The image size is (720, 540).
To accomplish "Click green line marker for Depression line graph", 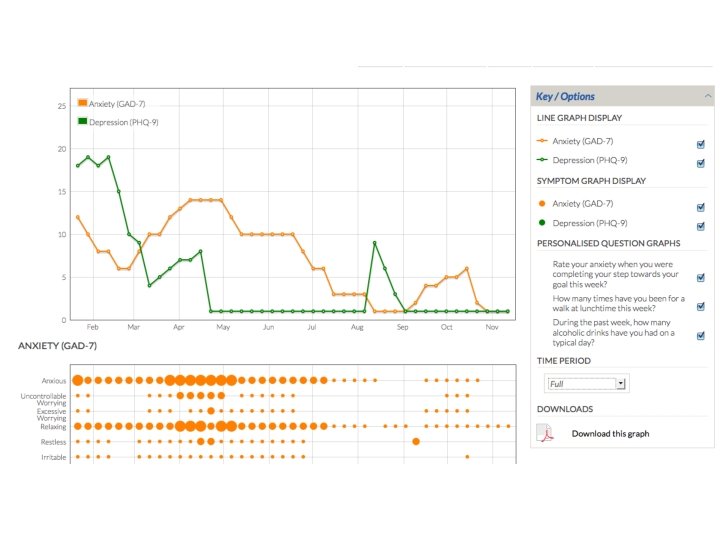I will pyautogui.click(x=542, y=160).
